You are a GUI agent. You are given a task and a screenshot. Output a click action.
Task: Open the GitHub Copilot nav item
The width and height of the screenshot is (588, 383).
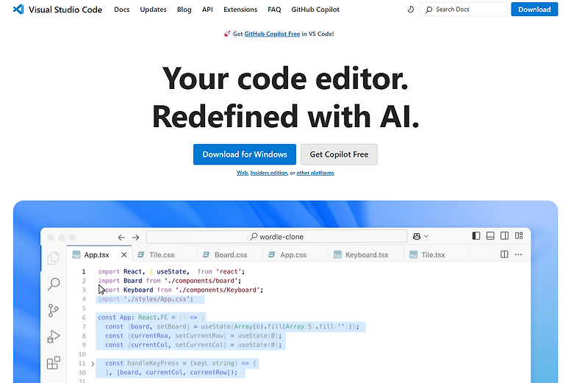[x=315, y=10]
